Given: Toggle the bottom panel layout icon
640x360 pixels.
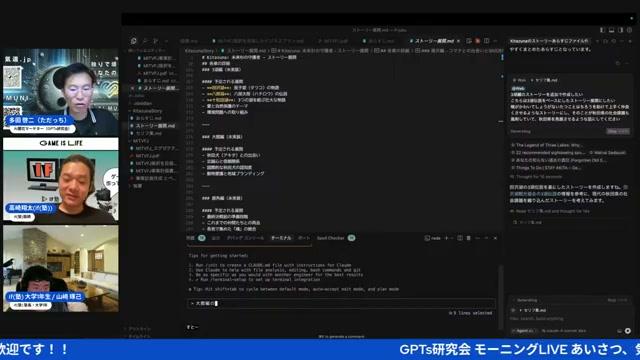Looking at the screenshot, I should click(x=611, y=30).
